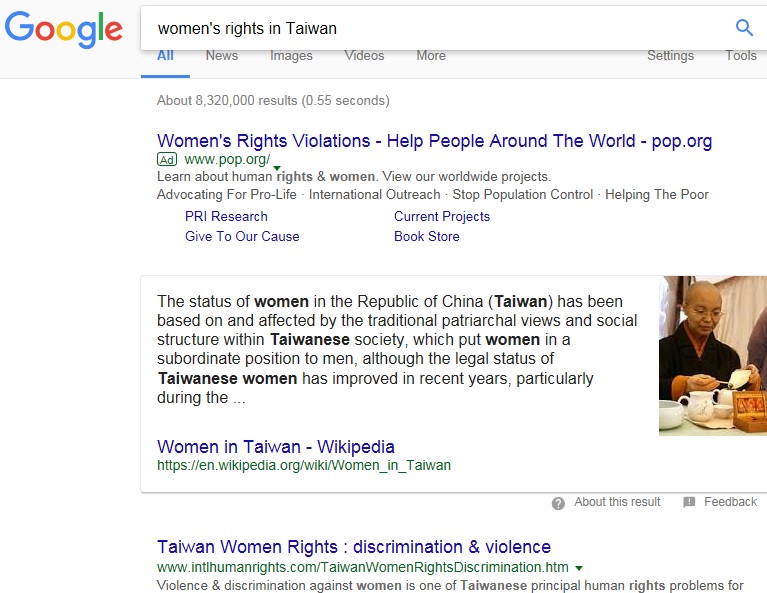The width and height of the screenshot is (767, 593).
Task: Click the question mark icon beside About this result
Action: 558,503
